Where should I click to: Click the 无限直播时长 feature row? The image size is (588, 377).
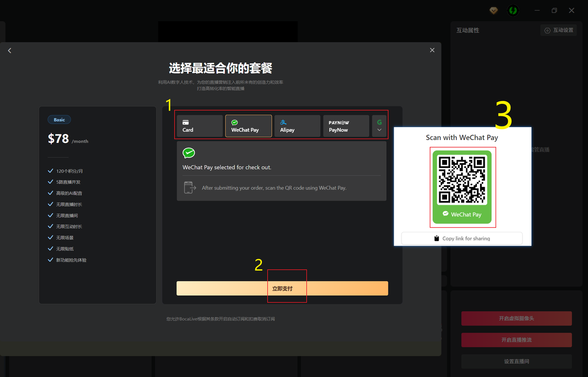[x=65, y=204]
